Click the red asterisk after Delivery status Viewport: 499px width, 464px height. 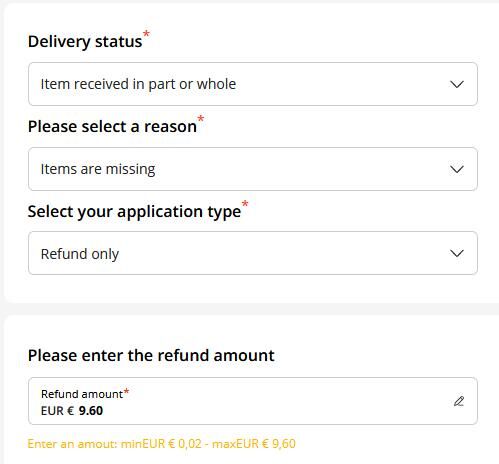coord(146,34)
